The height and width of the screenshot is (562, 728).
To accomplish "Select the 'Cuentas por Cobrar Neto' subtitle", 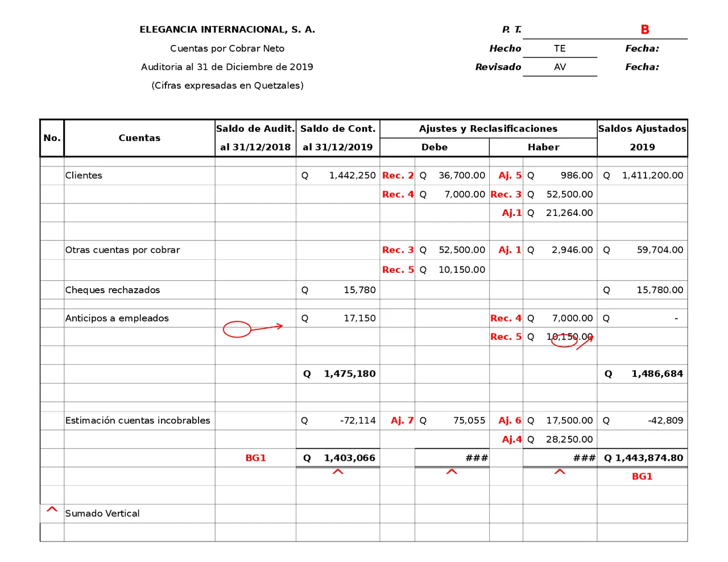I will point(227,48).
